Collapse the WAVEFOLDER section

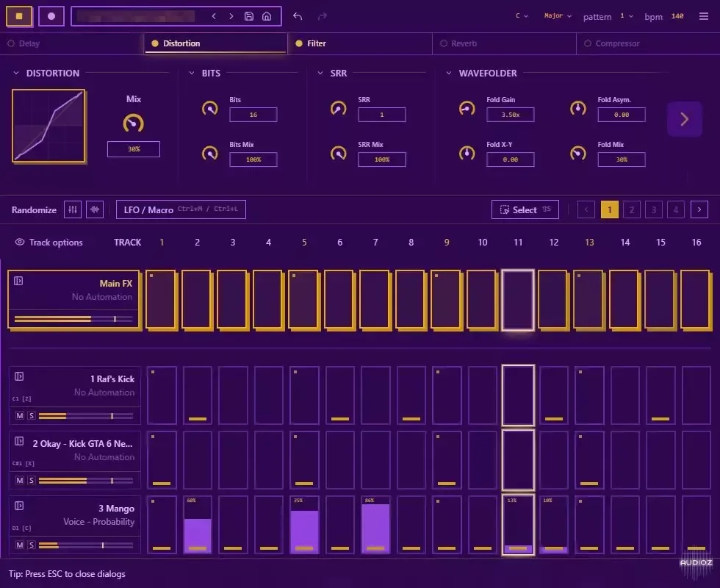(449, 73)
